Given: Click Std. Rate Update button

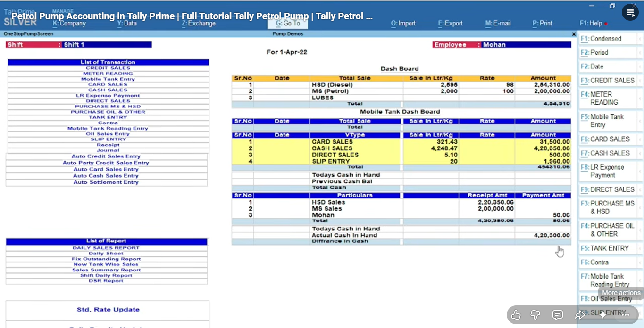Looking at the screenshot, I should [108, 310].
